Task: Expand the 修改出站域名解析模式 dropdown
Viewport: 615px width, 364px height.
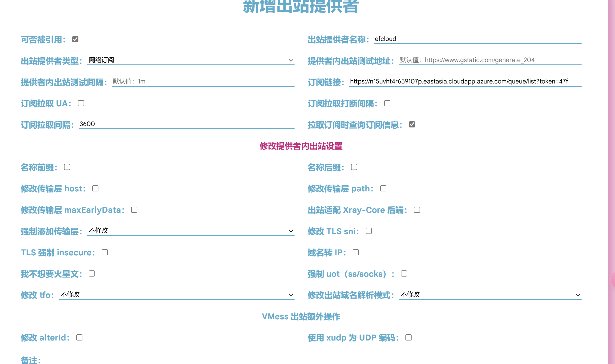Action: pyautogui.click(x=490, y=294)
